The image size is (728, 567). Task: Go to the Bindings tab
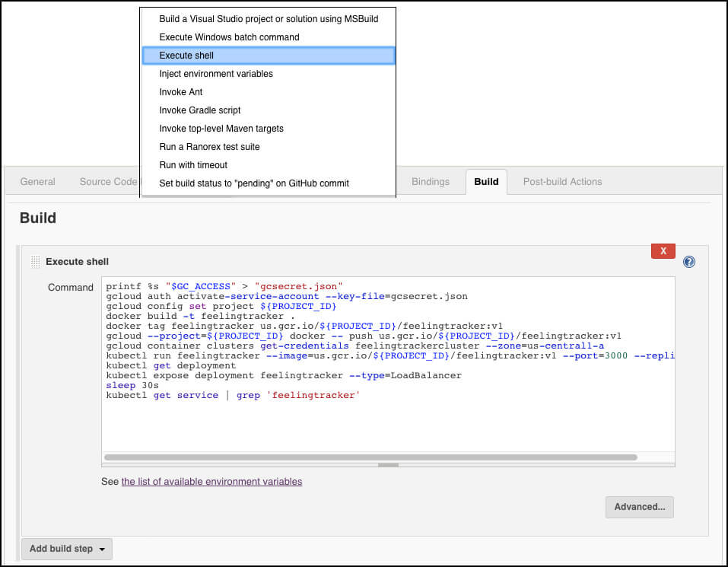pyautogui.click(x=431, y=182)
